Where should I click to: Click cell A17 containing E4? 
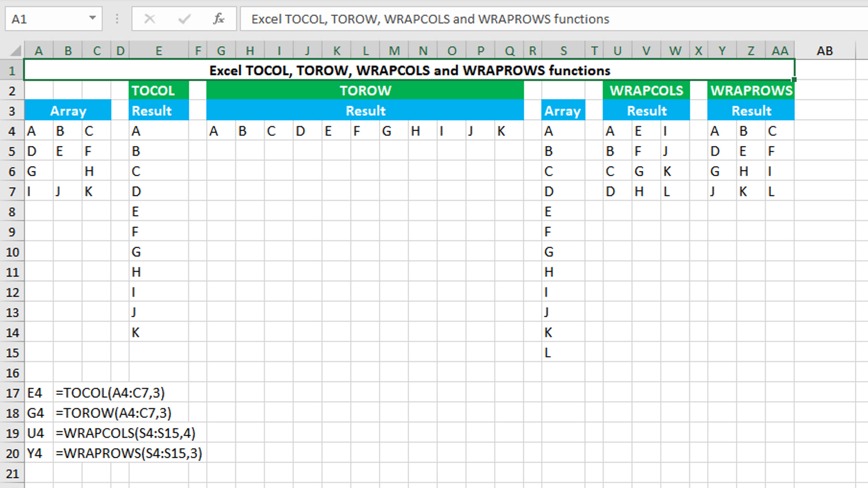tap(39, 393)
